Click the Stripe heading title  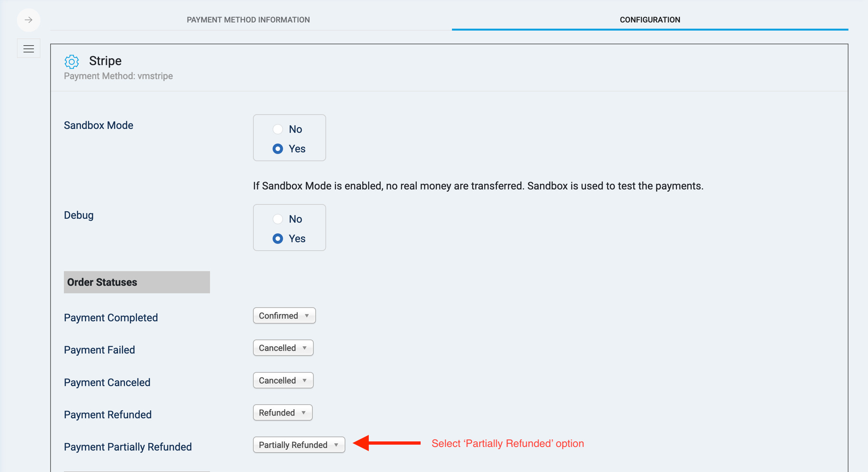pyautogui.click(x=105, y=61)
